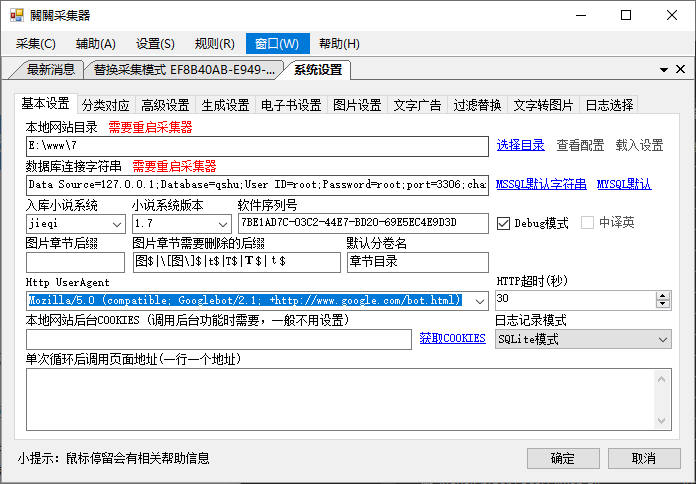Screen dimensions: 696x484
Task: Click the 软件序列号 serial number field
Action: pos(363,224)
